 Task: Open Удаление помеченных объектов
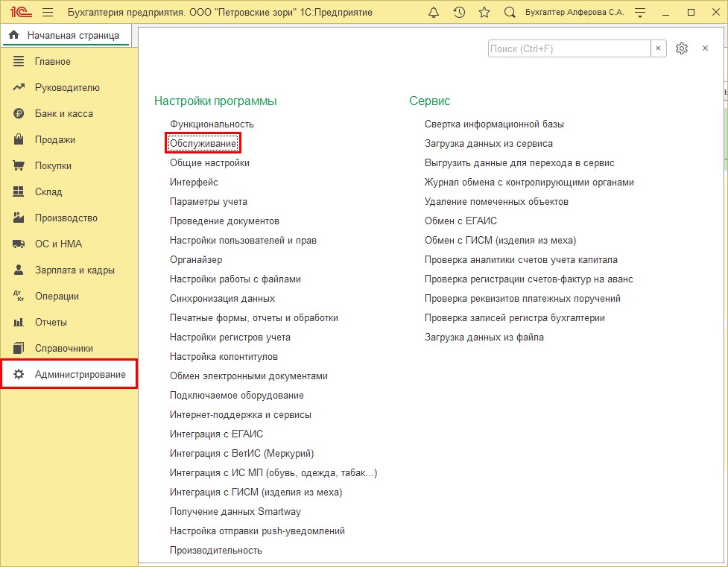pyautogui.click(x=496, y=201)
